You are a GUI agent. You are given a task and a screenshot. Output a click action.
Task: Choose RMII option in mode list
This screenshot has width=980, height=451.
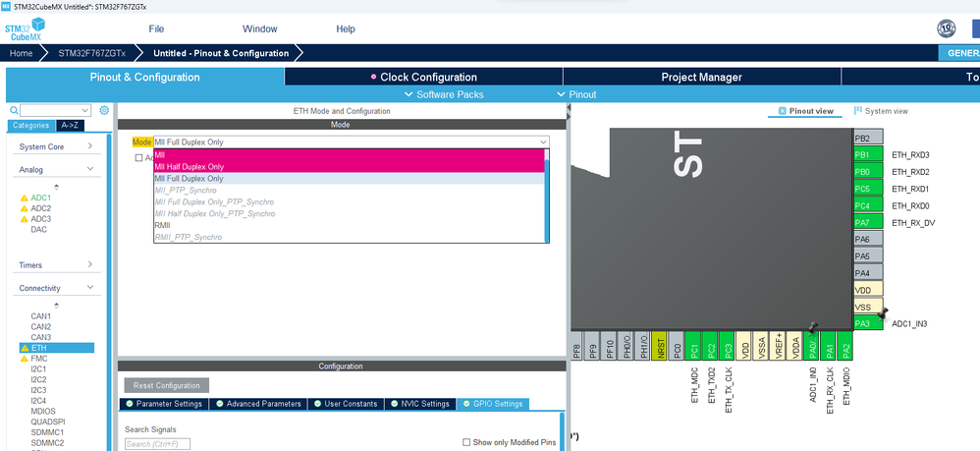[350, 225]
